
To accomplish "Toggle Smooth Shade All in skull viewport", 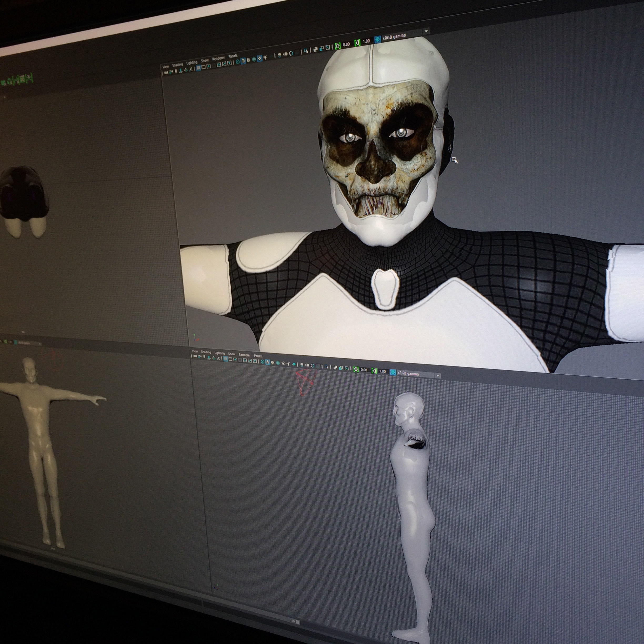I will (243, 61).
